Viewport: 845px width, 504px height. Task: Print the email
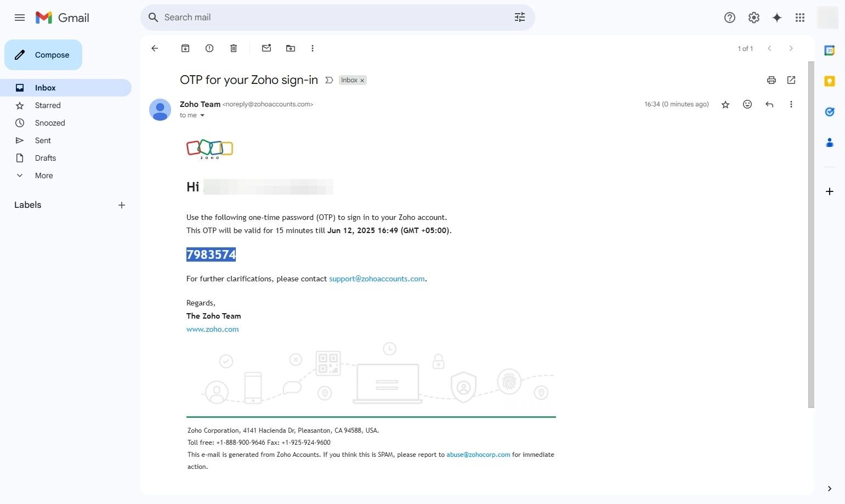pyautogui.click(x=772, y=80)
